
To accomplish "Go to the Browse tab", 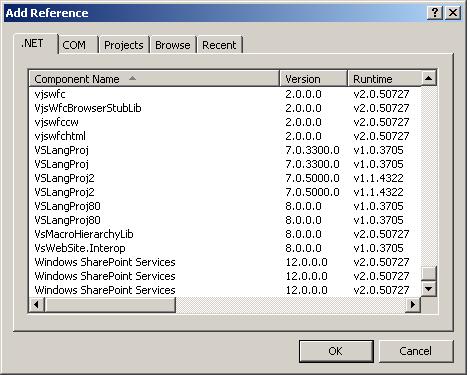I will pos(173,45).
